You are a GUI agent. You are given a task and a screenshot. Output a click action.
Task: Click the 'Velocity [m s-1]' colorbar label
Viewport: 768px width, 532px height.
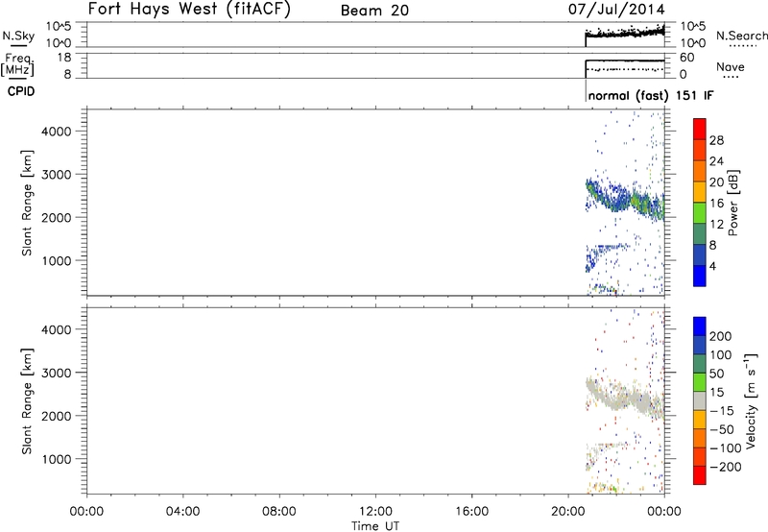(x=751, y=400)
